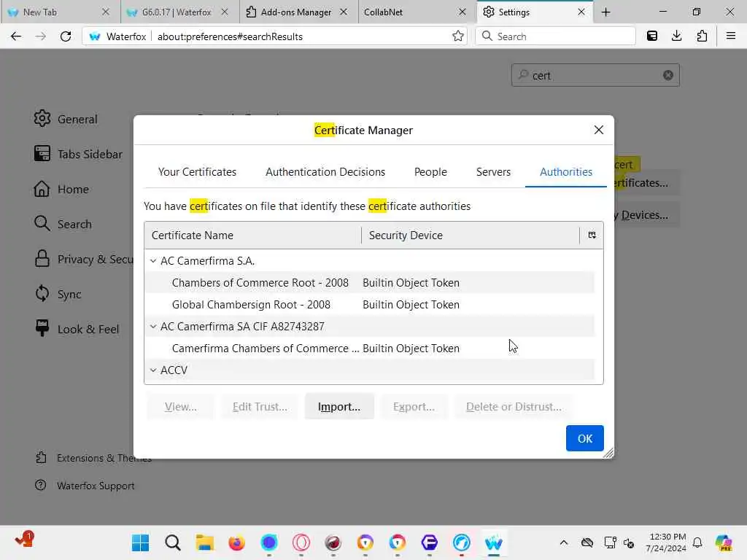Open Look & Feel settings category

[x=77, y=329]
